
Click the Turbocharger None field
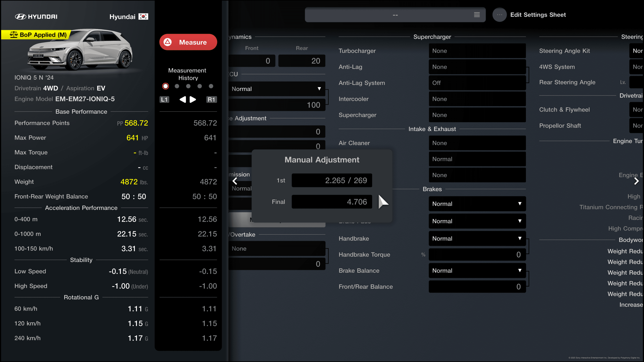tap(477, 51)
